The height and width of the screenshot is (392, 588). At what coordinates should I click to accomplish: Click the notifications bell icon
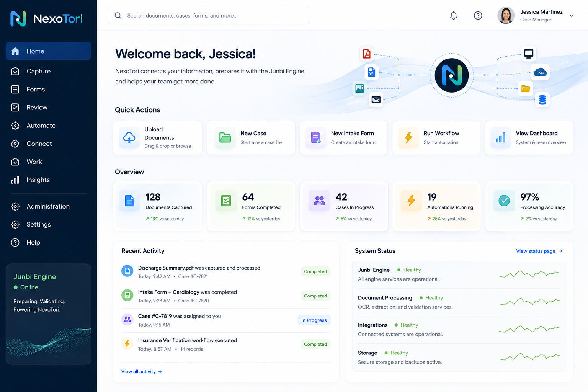click(454, 16)
